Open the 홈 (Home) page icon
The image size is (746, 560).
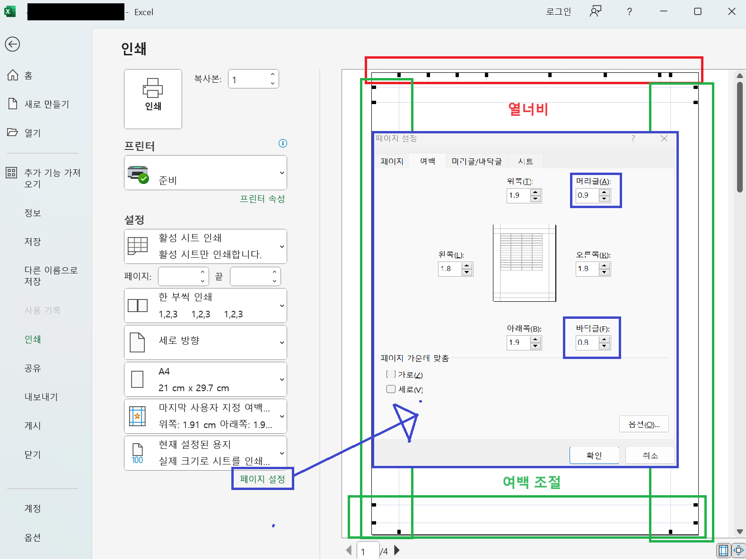pyautogui.click(x=13, y=75)
